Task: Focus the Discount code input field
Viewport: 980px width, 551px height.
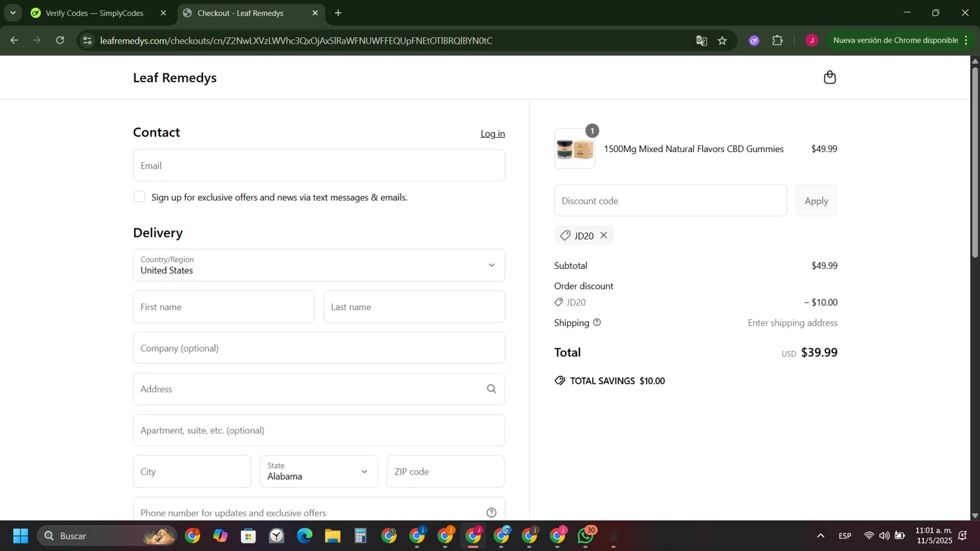Action: [x=670, y=200]
